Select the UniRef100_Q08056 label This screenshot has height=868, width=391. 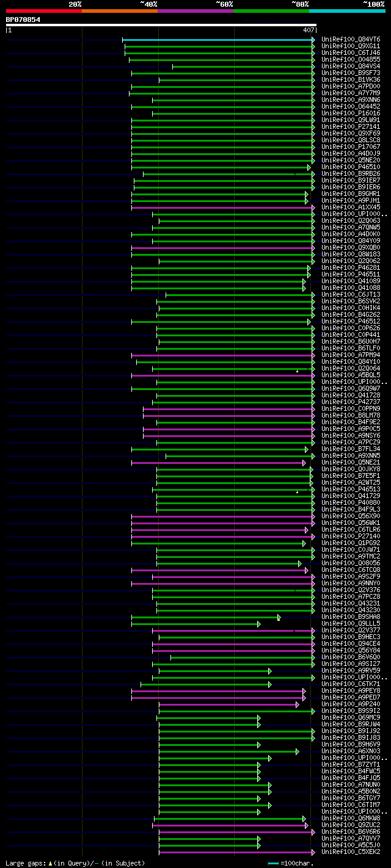(350, 563)
